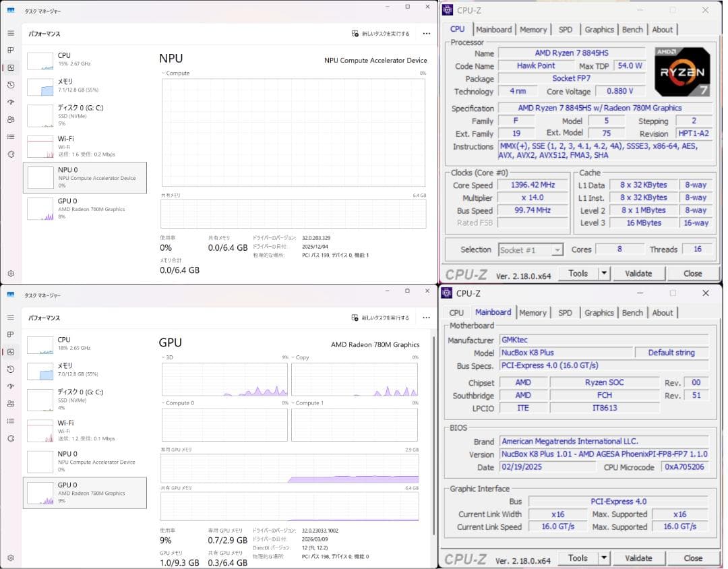The height and width of the screenshot is (569, 728).
Task: Open the Compute 1 graph dropdown
Action: [293, 402]
